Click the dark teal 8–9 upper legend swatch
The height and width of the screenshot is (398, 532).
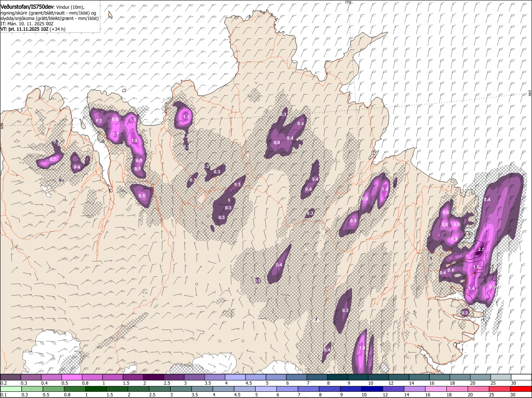coord(337,377)
